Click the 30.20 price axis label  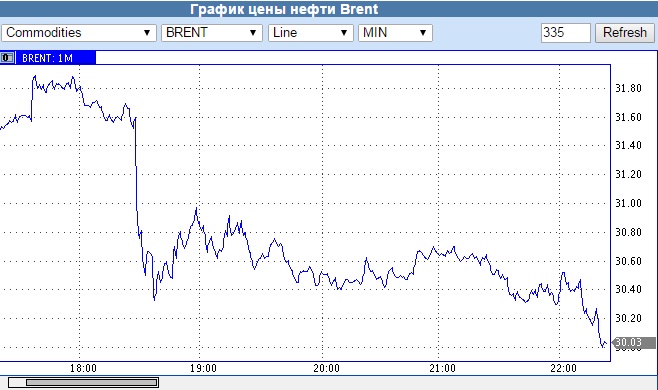coord(629,319)
